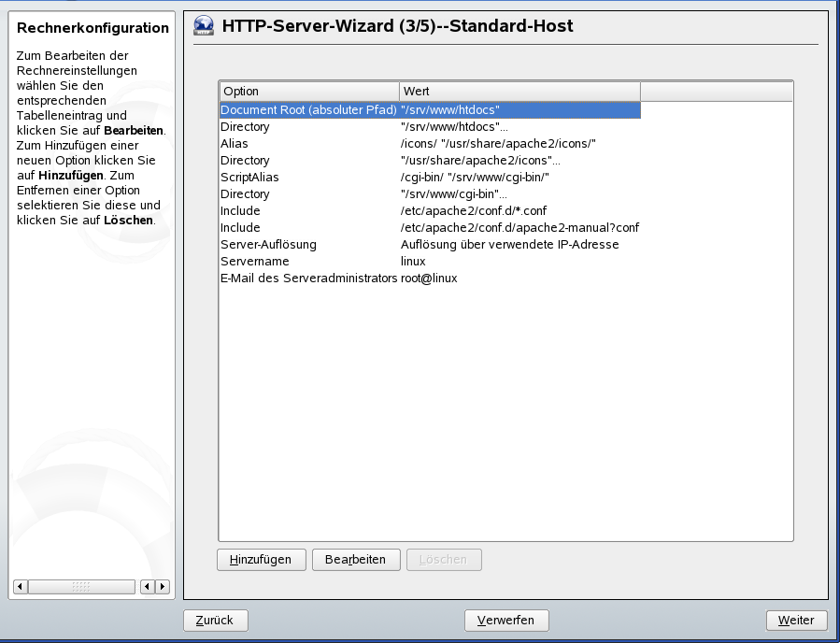Go back with the Zurück button
The width and height of the screenshot is (840, 643).
point(215,620)
